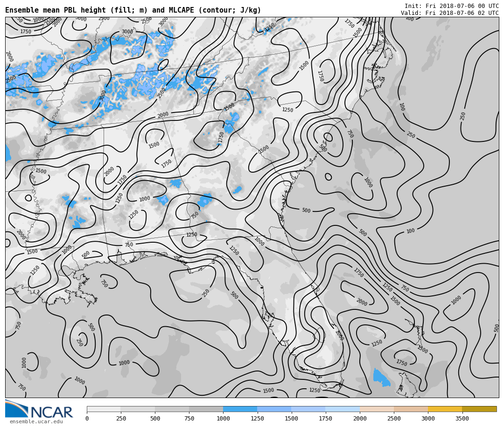Click the 1250 tick label under colorbar
The width and height of the screenshot is (504, 427).
tap(257, 419)
